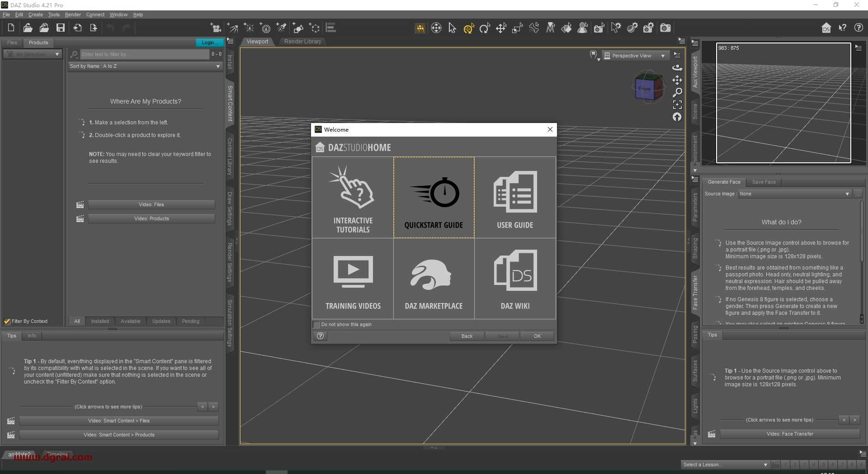Click the reset view arrow icon
Image resolution: width=868 pixels, height=474 pixels.
(677, 117)
